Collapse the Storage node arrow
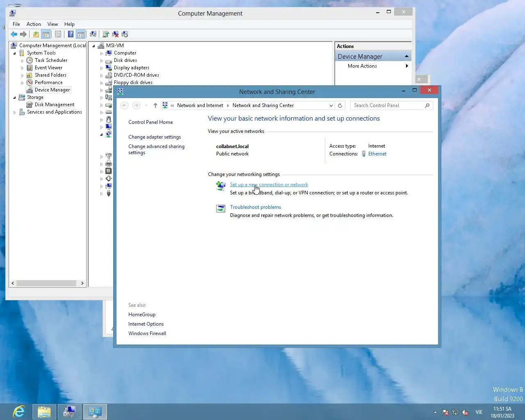The height and width of the screenshot is (420, 525). pyautogui.click(x=15, y=98)
